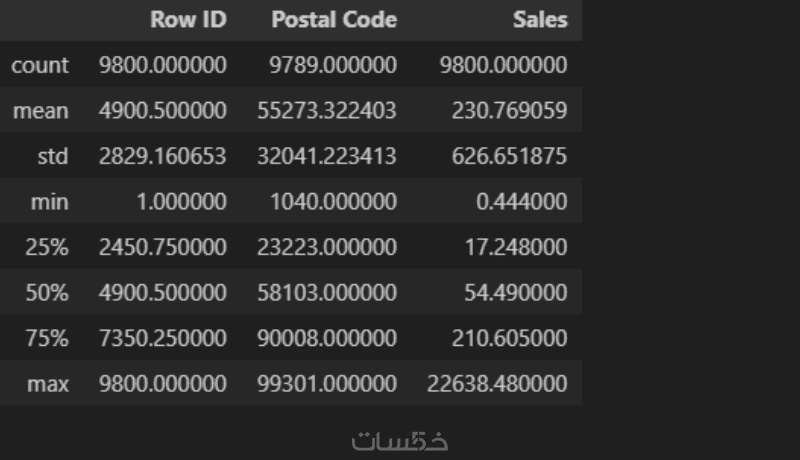Select the 75% row label
Viewport: 800px width, 460px height.
pyautogui.click(x=48, y=338)
